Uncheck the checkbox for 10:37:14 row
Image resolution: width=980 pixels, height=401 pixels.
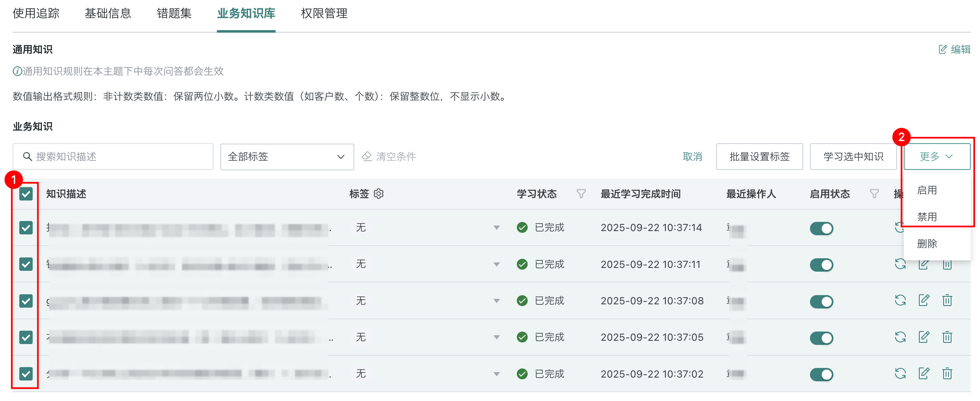[x=26, y=228]
